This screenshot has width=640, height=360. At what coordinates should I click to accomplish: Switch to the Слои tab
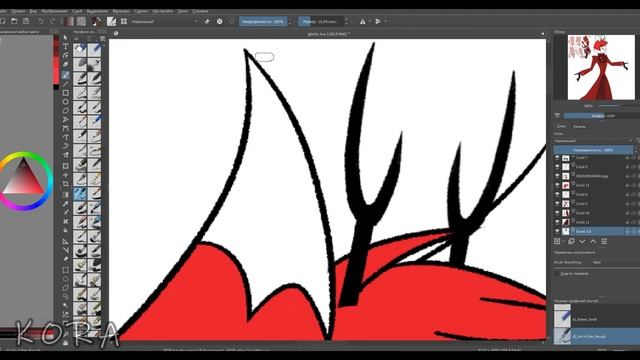click(x=562, y=126)
